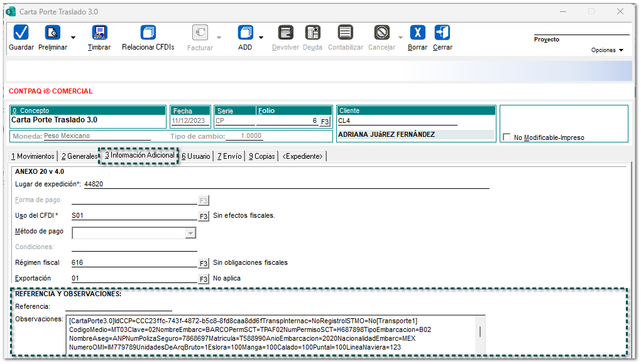Click the ADD toolbar icon
Image resolution: width=641 pixels, height=364 pixels.
coord(245,33)
